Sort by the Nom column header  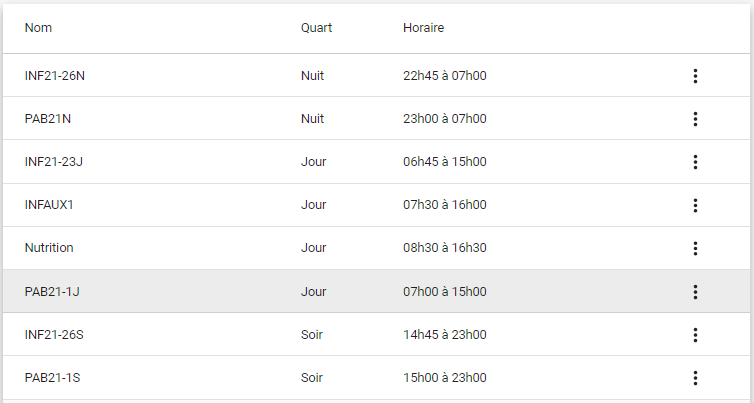pyautogui.click(x=39, y=28)
